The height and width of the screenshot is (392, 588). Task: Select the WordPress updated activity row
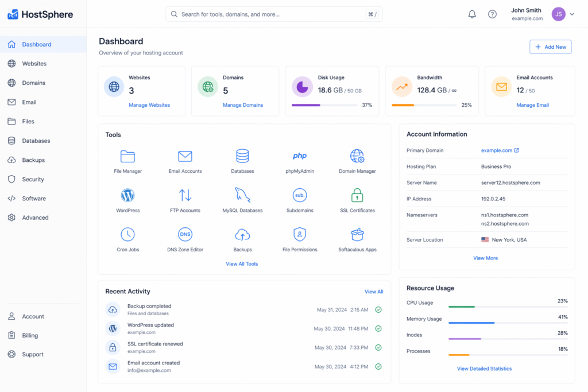244,329
